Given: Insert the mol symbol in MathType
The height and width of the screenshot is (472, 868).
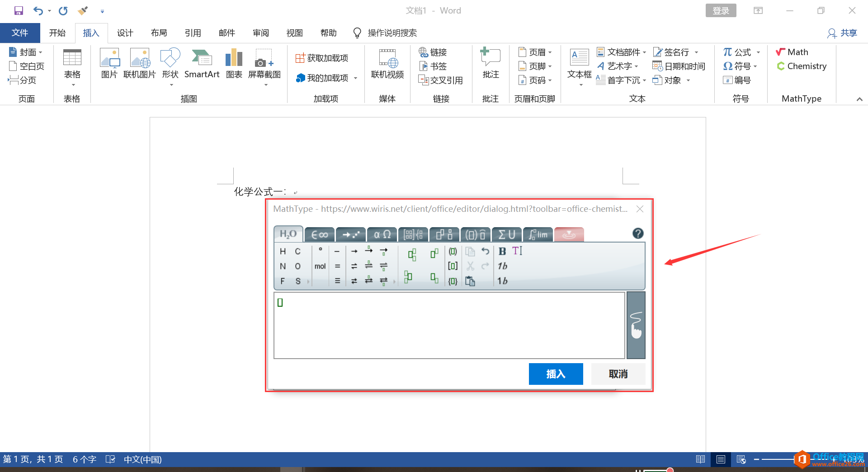Looking at the screenshot, I should pos(320,266).
